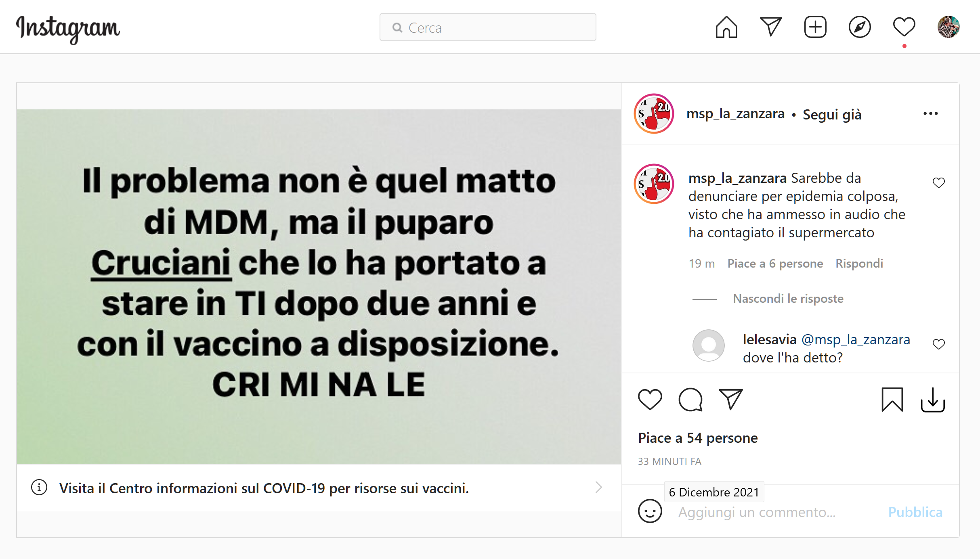Screen dimensions: 980x559
Task: Collapse replies via Nascondi le risposte
Action: tap(788, 299)
